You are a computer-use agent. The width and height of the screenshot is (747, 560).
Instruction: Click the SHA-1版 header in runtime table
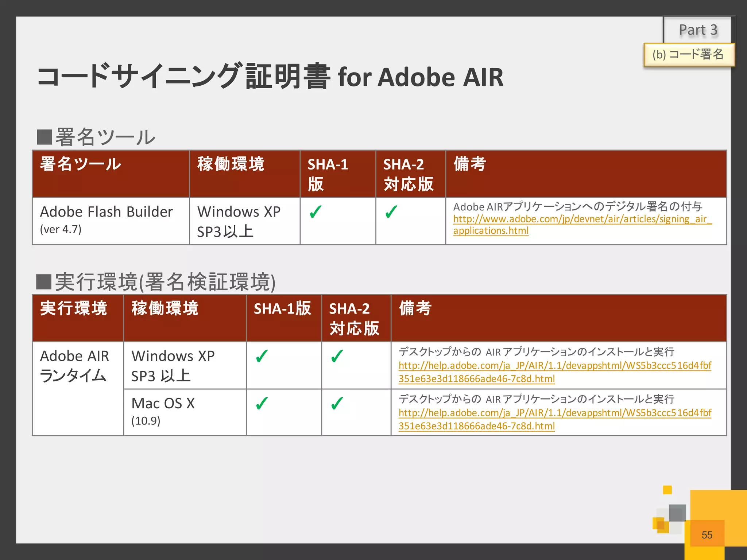click(284, 318)
